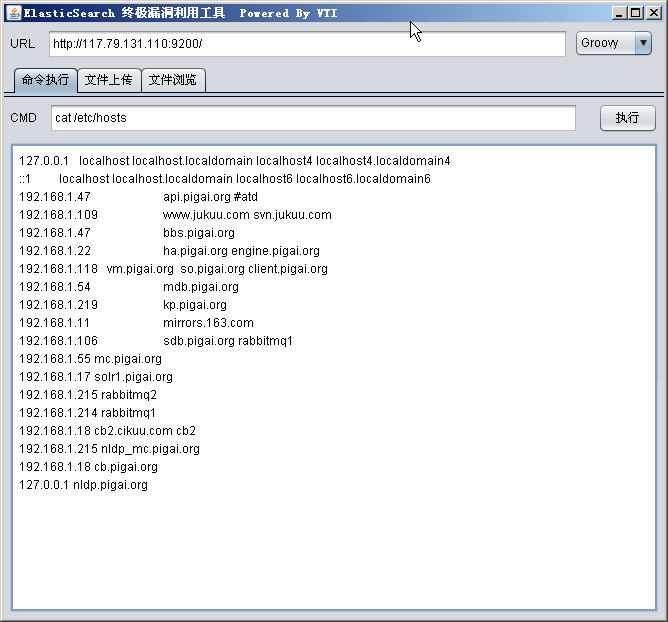The width and height of the screenshot is (668, 622).
Task: Click the 192.168.1.118 address
Action: (58, 269)
